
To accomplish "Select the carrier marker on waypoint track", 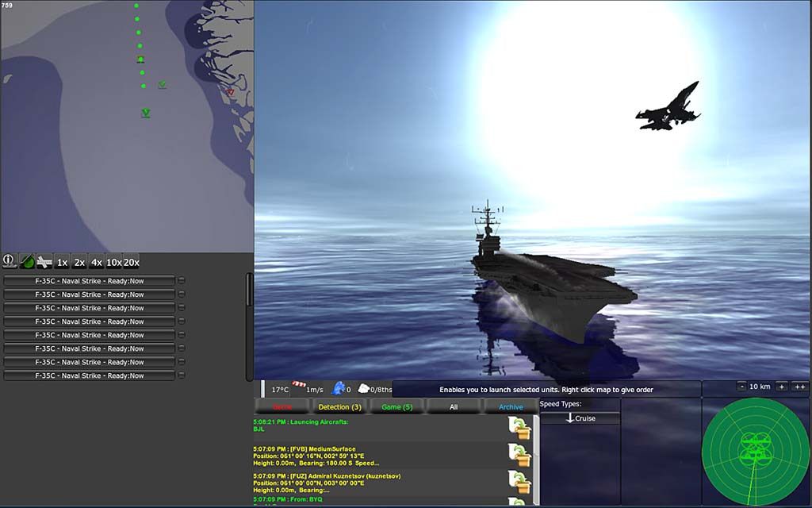I will tap(140, 60).
